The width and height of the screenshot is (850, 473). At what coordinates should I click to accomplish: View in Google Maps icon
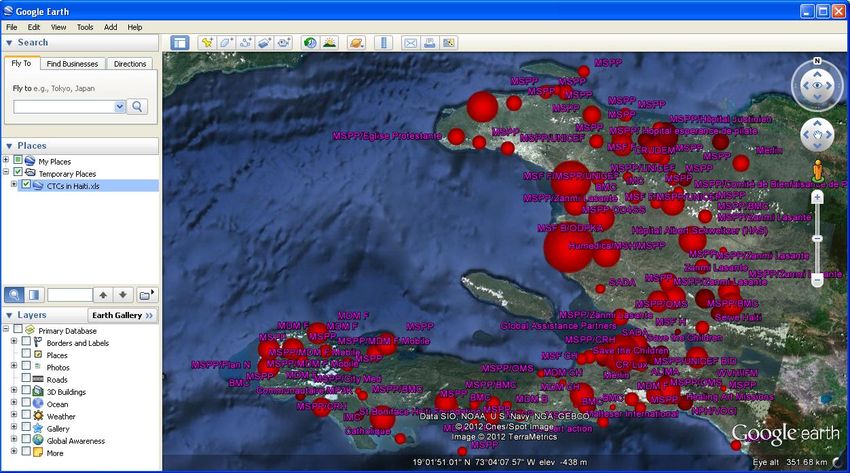448,43
